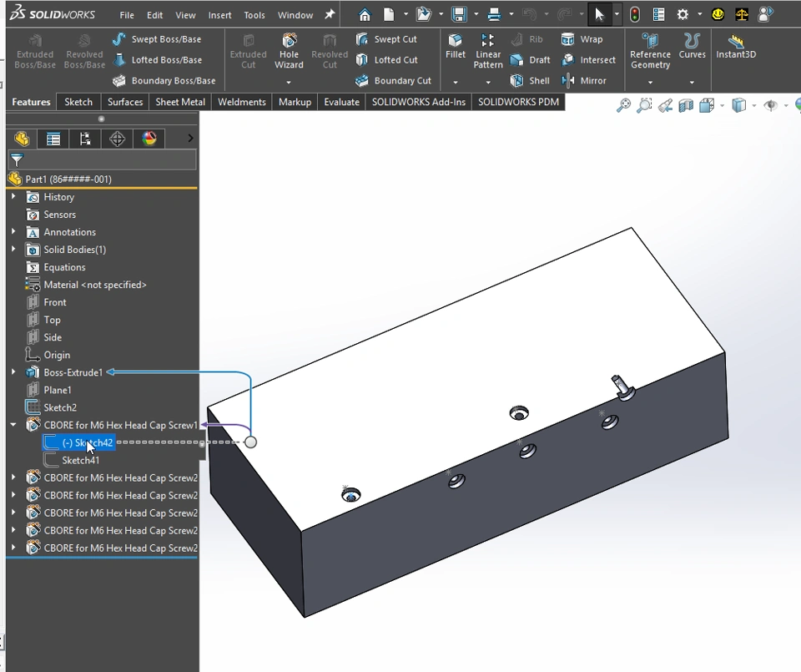Viewport: 801px width, 672px height.
Task: Open the ConfigurationManager tab icon
Action: point(85,139)
